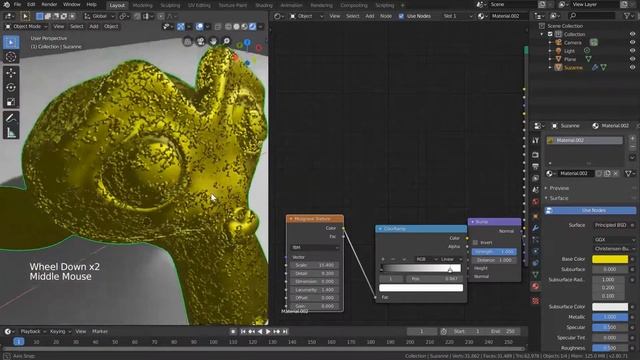
Task: Open Modifiers properties wrench tab
Action: [535, 228]
